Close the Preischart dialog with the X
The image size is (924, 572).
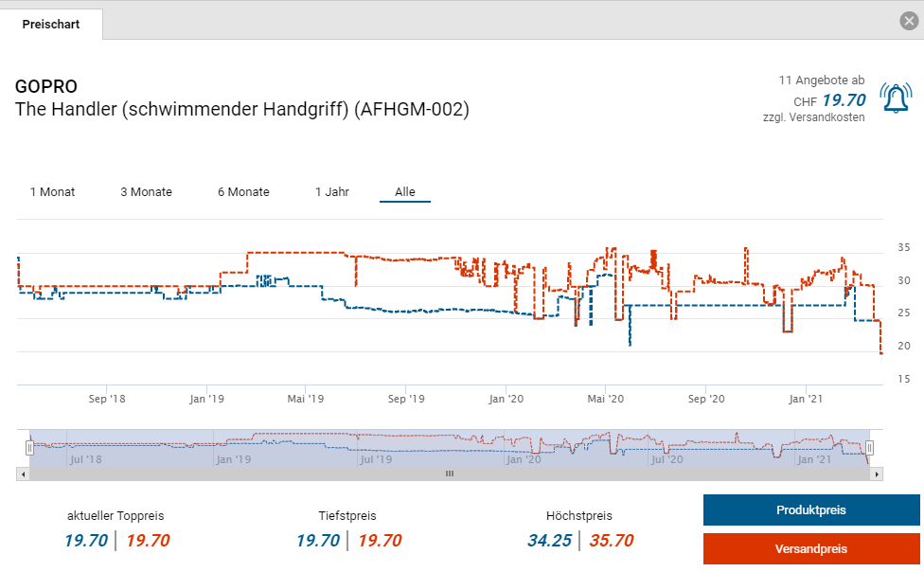pos(908,21)
